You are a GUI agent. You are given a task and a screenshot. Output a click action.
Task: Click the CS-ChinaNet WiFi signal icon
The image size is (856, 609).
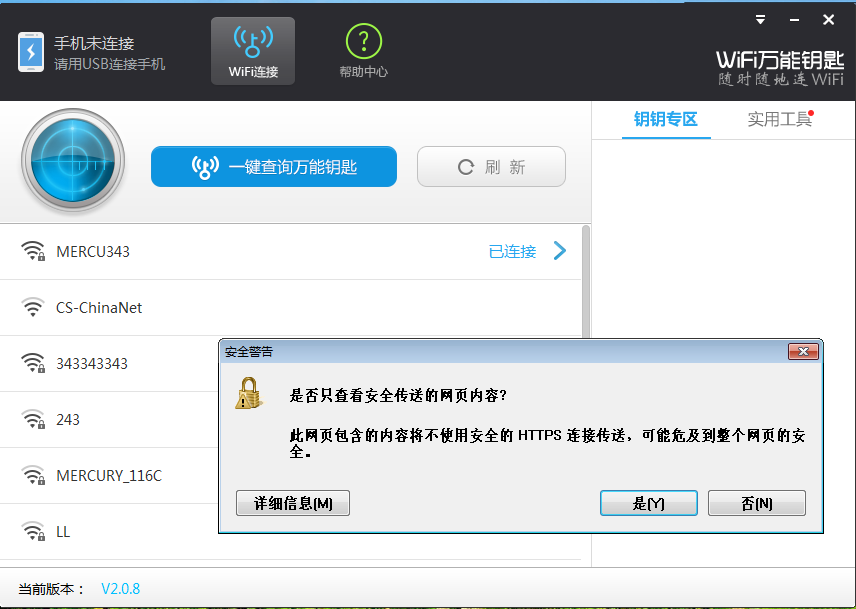click(x=33, y=307)
